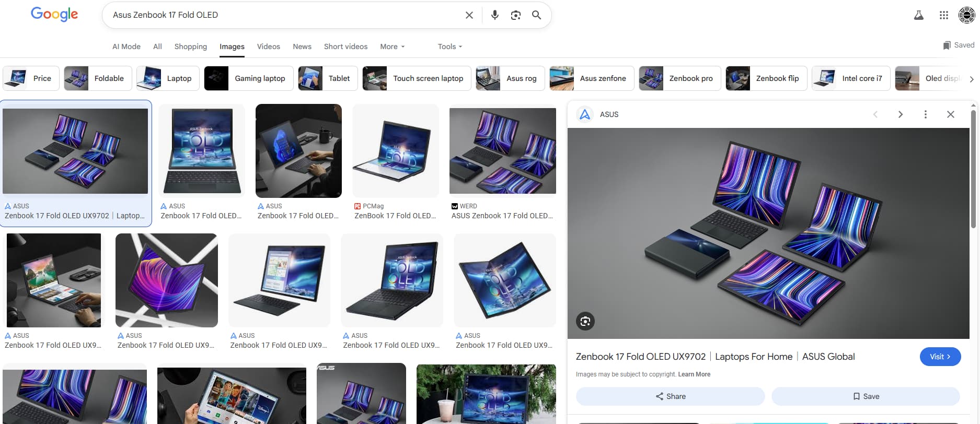The image size is (980, 424).
Task: Open the Google apps grid
Action: click(x=944, y=15)
